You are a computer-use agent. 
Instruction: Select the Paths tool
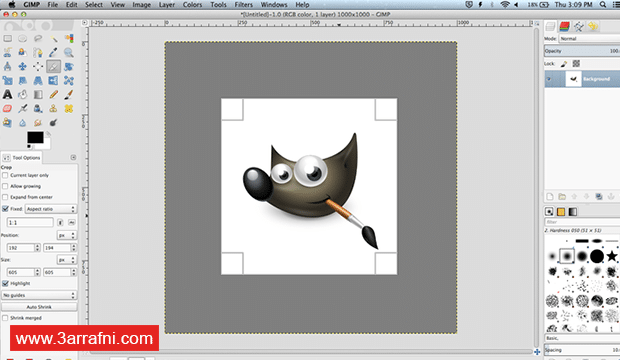[x=38, y=52]
